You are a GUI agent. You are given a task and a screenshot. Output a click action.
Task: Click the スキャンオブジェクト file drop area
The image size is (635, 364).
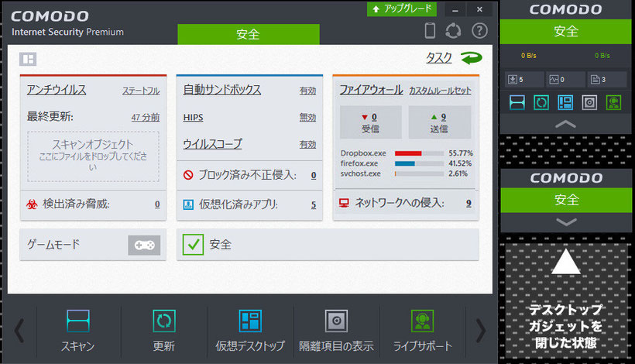[x=93, y=156]
